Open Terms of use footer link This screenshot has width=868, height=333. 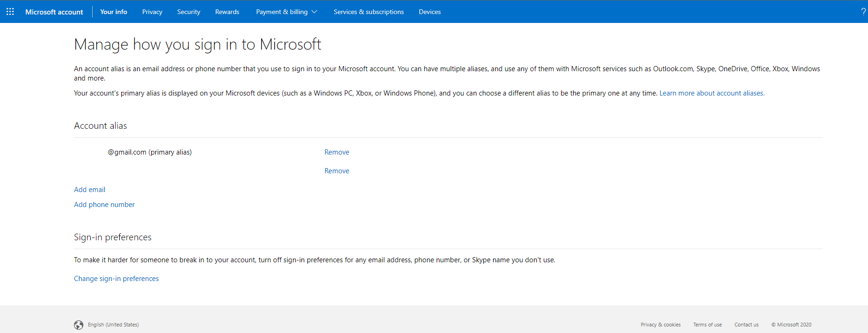(x=708, y=325)
